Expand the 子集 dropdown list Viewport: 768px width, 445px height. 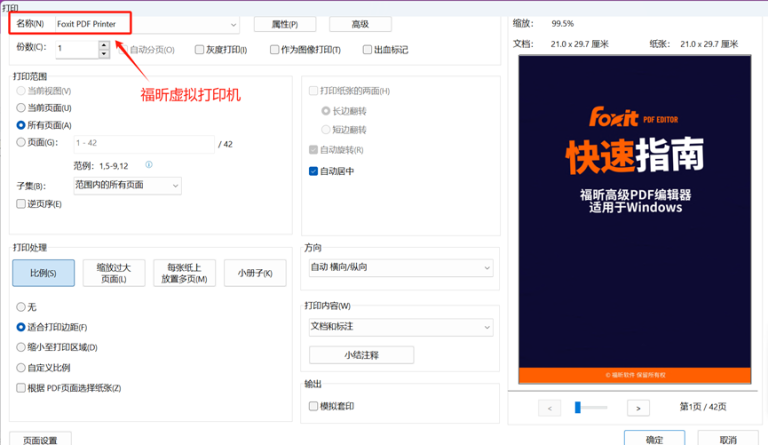[127, 186]
